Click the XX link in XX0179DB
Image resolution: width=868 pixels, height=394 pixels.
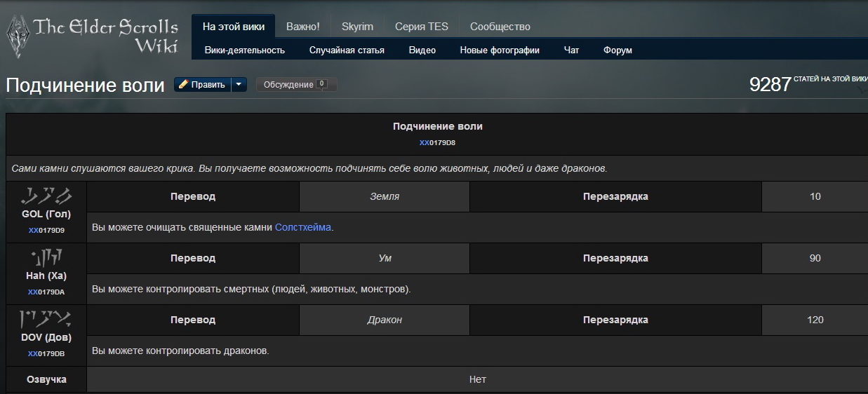(x=33, y=353)
